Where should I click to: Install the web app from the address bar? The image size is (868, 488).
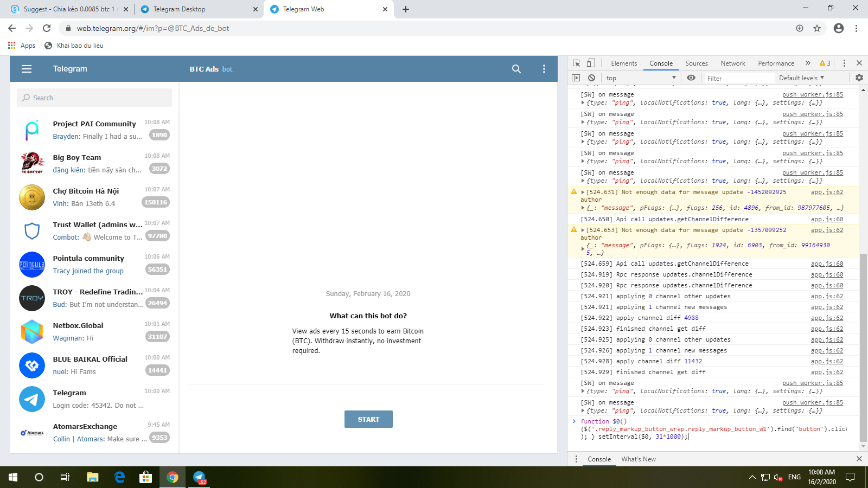pyautogui.click(x=800, y=28)
